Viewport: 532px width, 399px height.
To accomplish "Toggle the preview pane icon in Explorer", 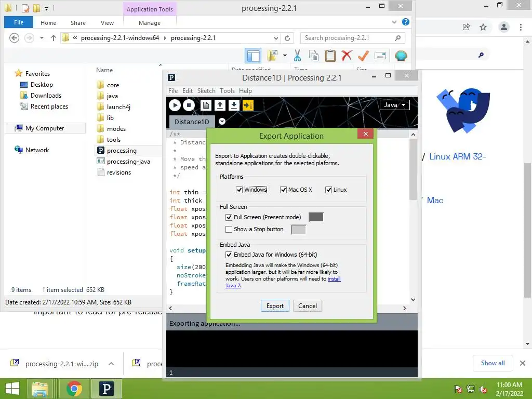I will tap(253, 56).
